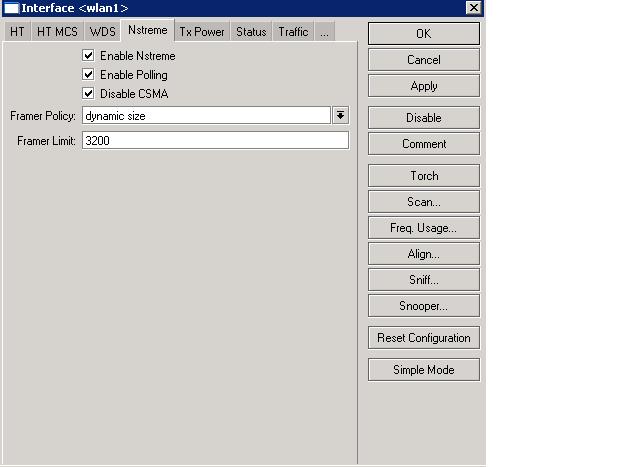Open the HT MCS tab
Viewport: 640px width, 467px height.
(x=57, y=32)
